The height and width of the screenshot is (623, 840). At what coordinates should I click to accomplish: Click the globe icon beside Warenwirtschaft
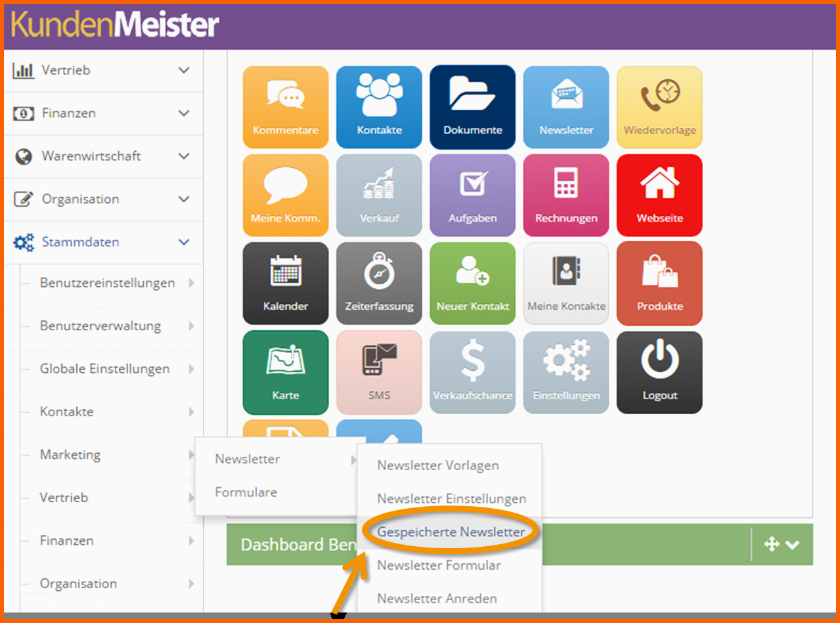[23, 156]
